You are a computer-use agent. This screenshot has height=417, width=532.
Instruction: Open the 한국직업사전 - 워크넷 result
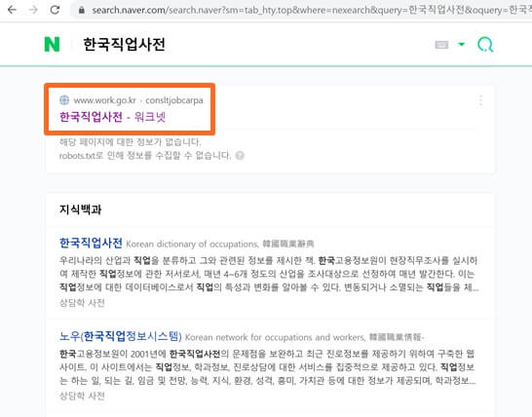pos(112,117)
